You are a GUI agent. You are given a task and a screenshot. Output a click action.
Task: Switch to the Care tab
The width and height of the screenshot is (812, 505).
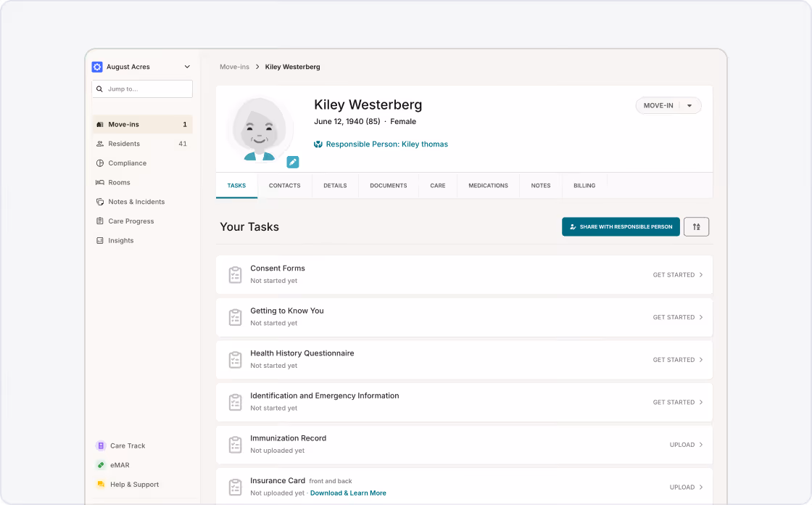(438, 186)
